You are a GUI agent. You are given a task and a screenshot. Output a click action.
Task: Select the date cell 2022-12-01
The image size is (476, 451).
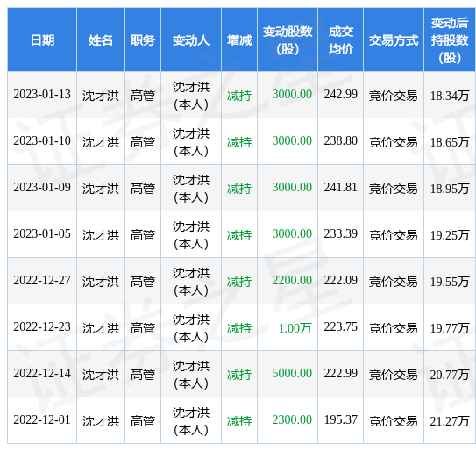[42, 419]
